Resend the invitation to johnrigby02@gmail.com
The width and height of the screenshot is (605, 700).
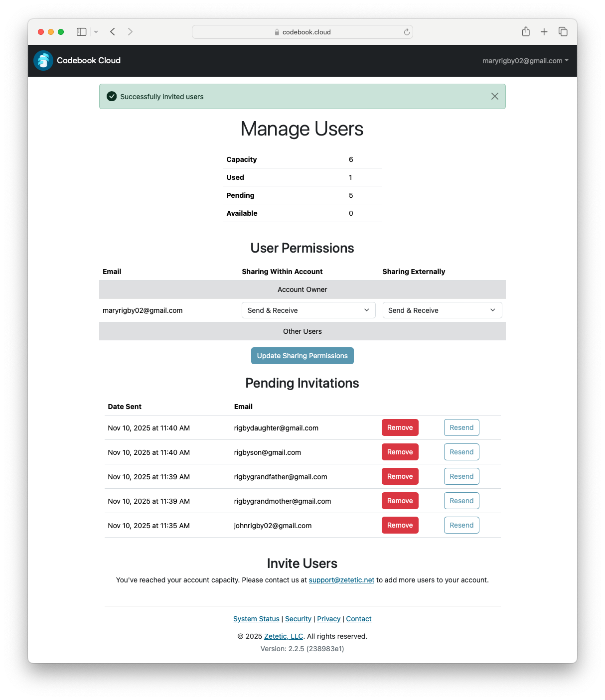coord(461,525)
